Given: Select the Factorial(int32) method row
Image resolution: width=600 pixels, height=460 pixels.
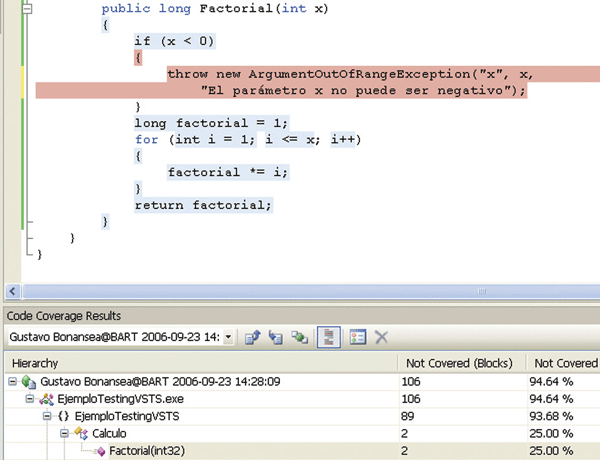Looking at the screenshot, I should 149,451.
